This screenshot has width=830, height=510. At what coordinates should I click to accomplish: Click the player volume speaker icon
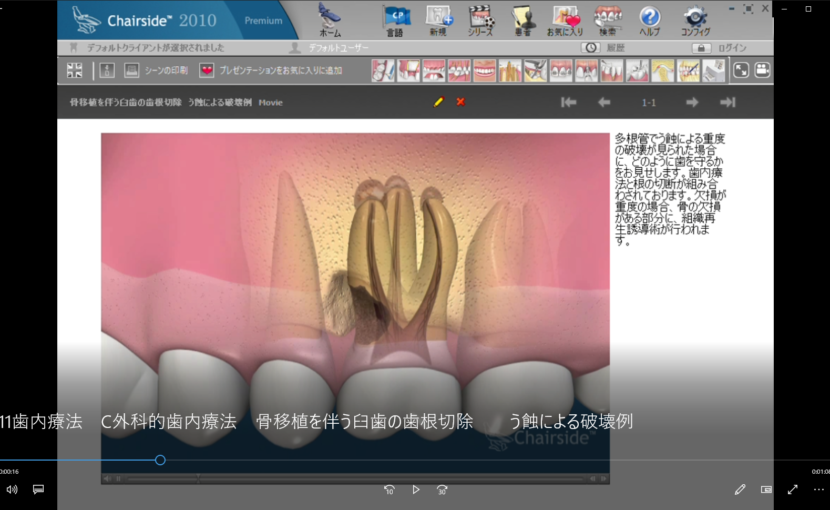coord(12,490)
